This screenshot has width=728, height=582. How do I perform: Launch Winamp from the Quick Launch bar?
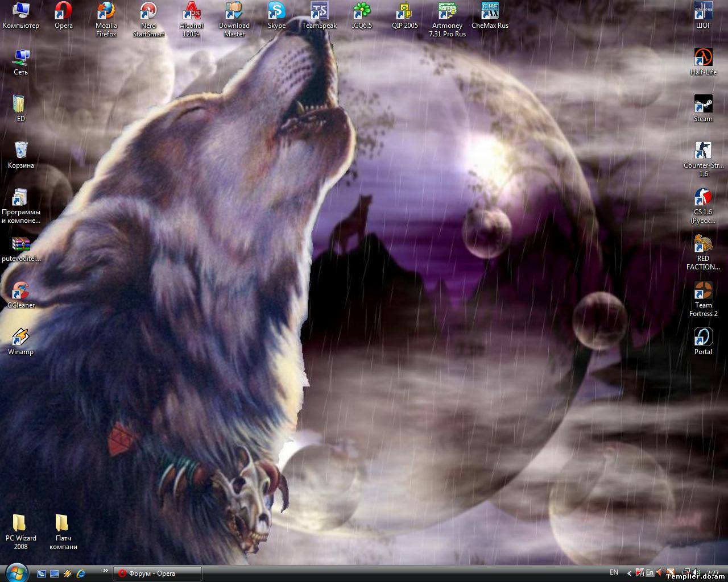pos(68,573)
